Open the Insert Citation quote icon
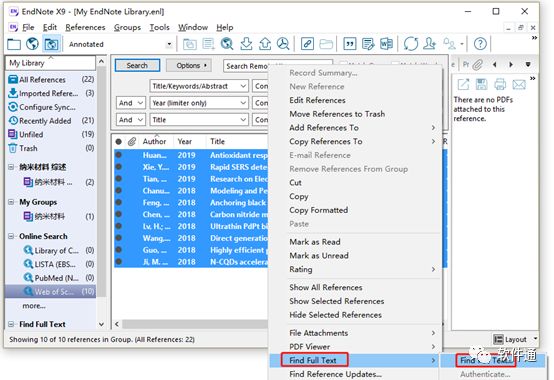This screenshot has height=380, width=554. click(349, 44)
